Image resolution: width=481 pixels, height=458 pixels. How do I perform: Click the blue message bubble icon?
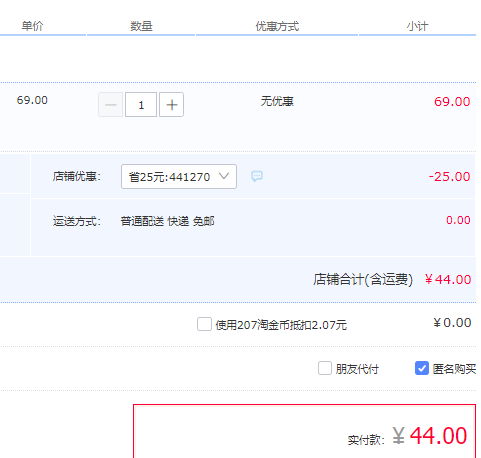(257, 176)
